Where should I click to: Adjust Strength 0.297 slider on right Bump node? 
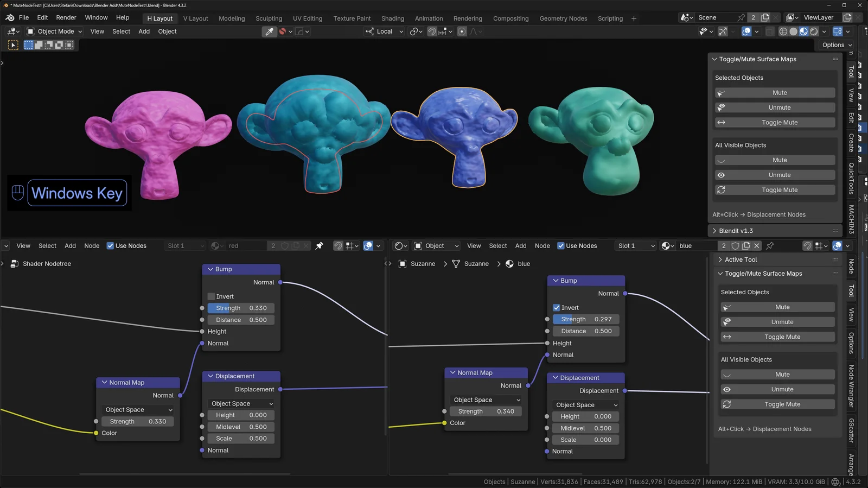pos(586,319)
